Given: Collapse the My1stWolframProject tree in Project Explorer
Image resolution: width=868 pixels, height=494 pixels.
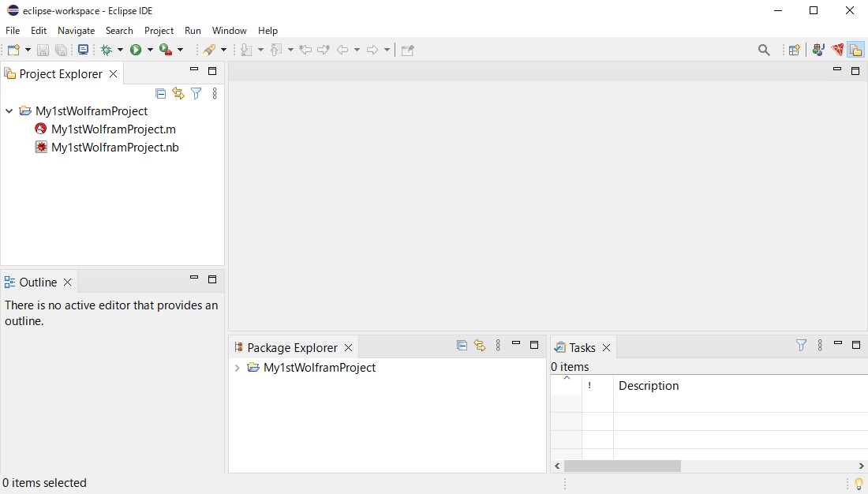Looking at the screenshot, I should 9,110.
